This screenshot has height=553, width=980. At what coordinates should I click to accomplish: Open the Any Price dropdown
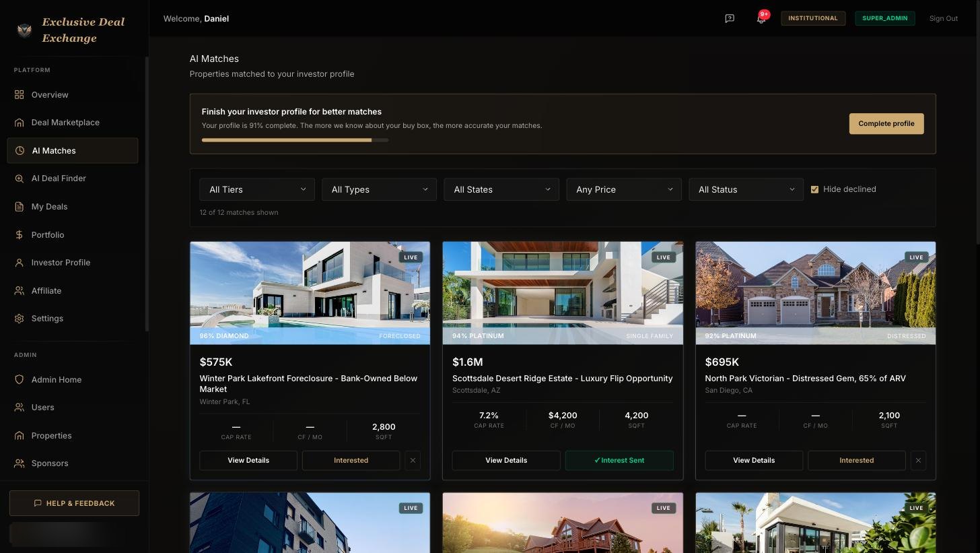[624, 190]
